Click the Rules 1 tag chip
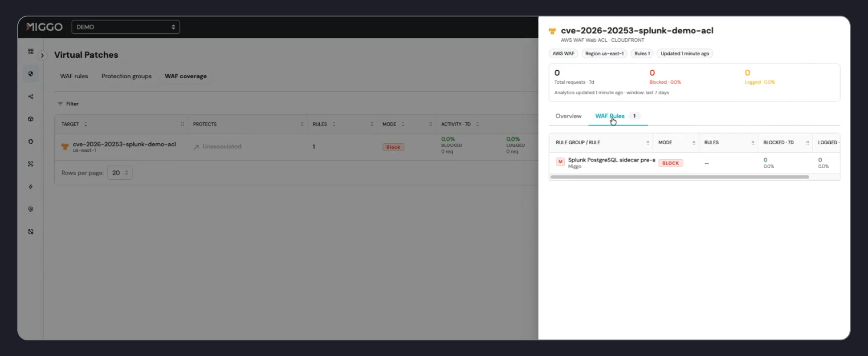The image size is (868, 356). pos(642,53)
